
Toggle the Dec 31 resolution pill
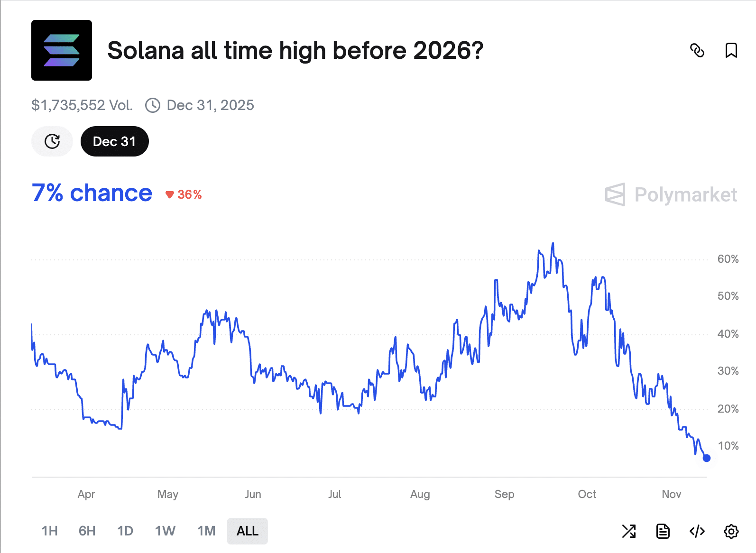[114, 141]
